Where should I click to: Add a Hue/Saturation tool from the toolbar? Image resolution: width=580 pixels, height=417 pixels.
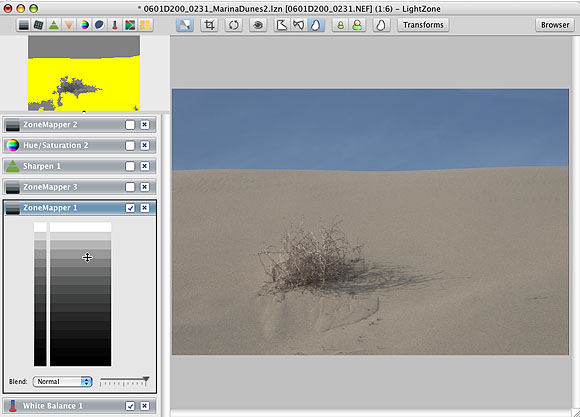85,25
